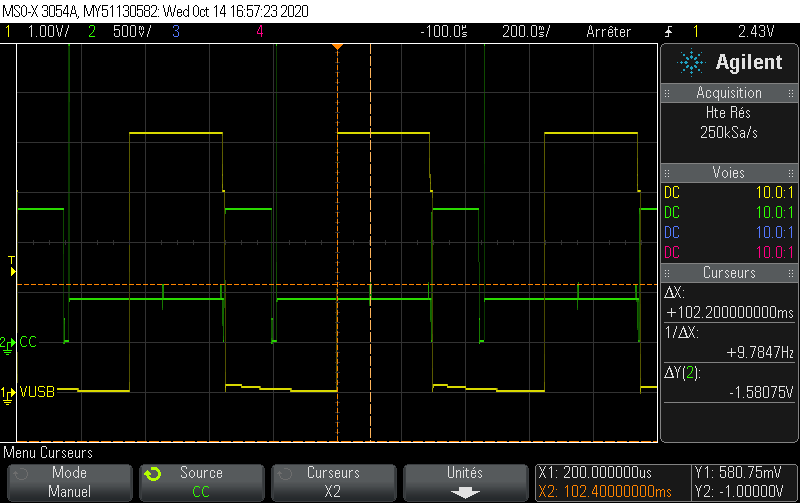Select channel 2 scale 500mV/
The height and width of the screenshot is (503, 800).
pyautogui.click(x=132, y=32)
